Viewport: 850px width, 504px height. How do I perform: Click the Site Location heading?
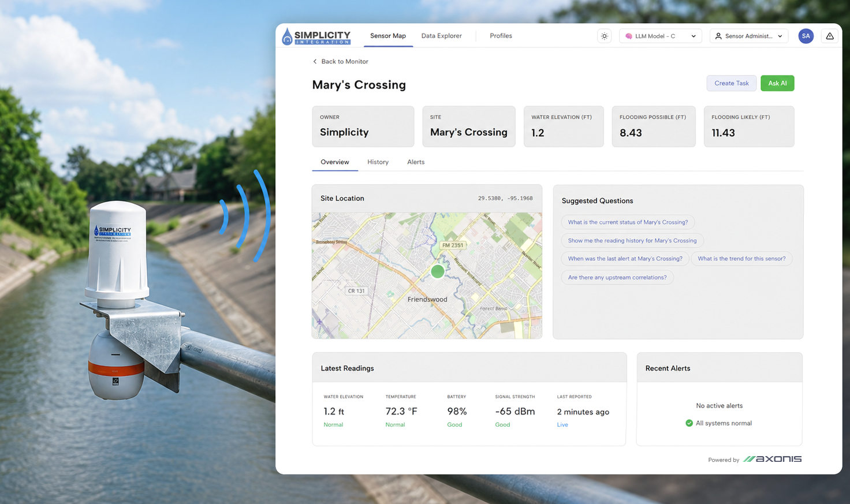pos(342,199)
